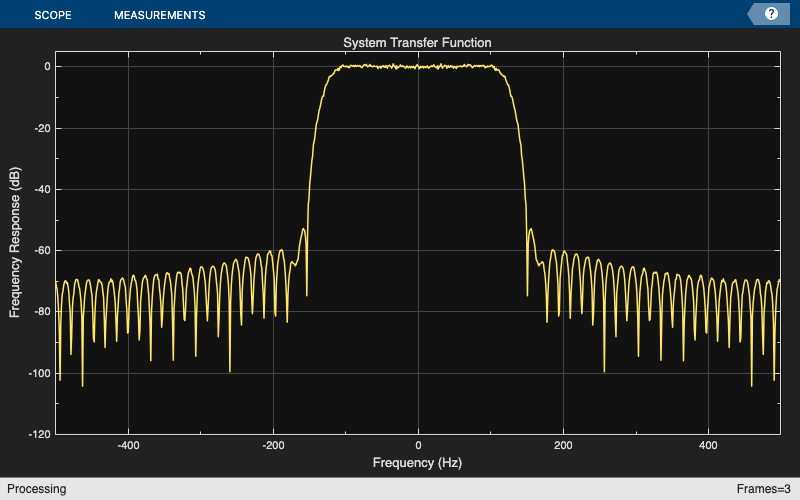The image size is (800, 500).
Task: Click the -400 x-axis tick label
Action: pyautogui.click(x=128, y=445)
